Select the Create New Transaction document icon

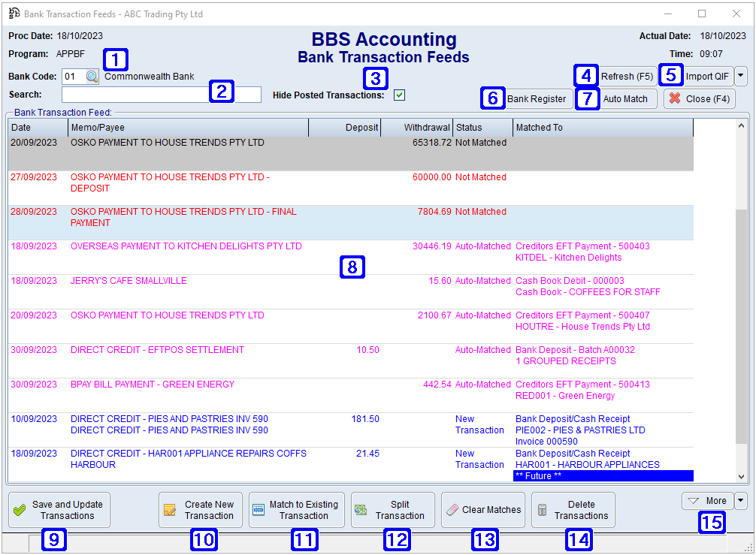pos(171,509)
